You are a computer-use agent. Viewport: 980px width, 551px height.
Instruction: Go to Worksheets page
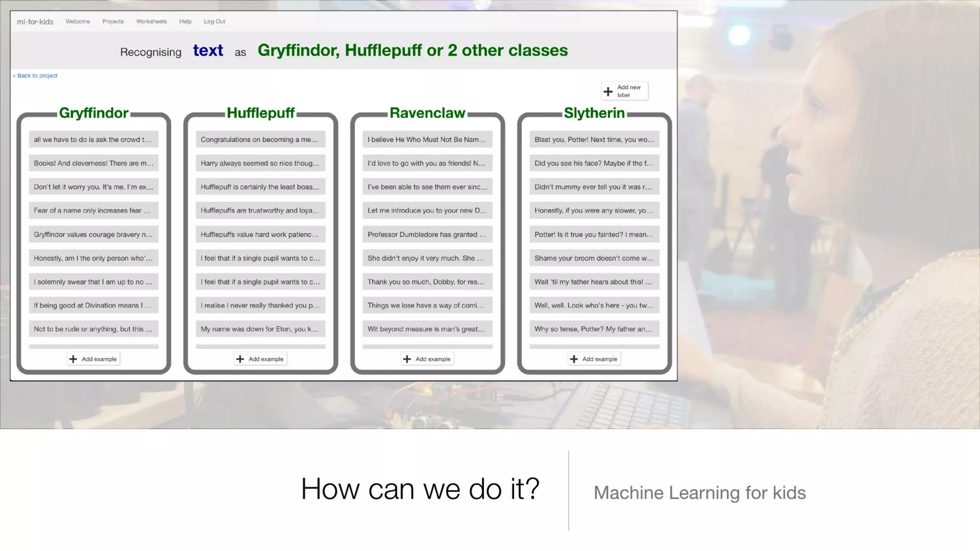click(151, 22)
